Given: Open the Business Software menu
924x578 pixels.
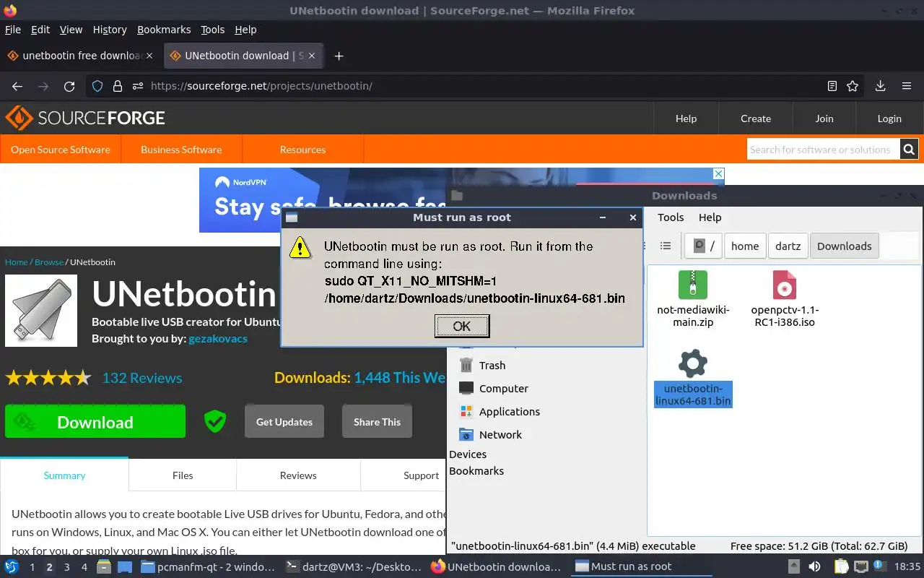Looking at the screenshot, I should coord(181,150).
